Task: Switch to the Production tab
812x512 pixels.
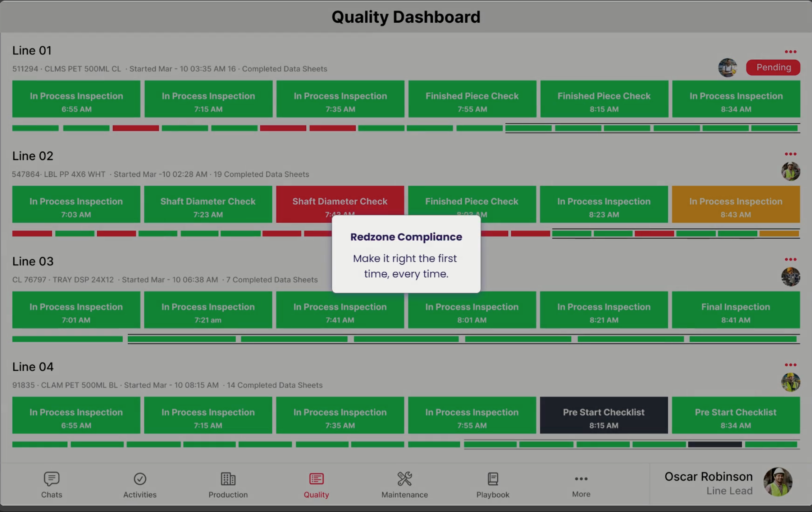Action: [x=228, y=484]
